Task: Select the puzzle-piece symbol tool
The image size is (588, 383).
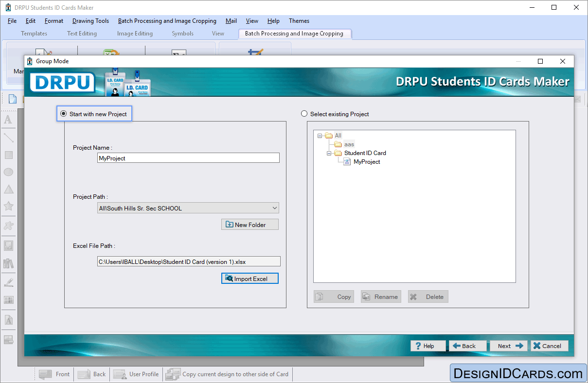Action: [x=8, y=226]
